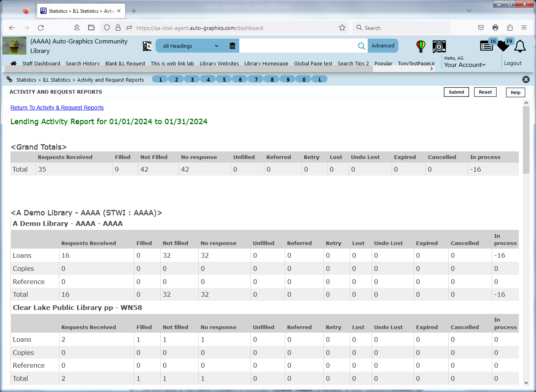The height and width of the screenshot is (392, 536).
Task: Open the Firefox application menu hamburger
Action: [524, 27]
